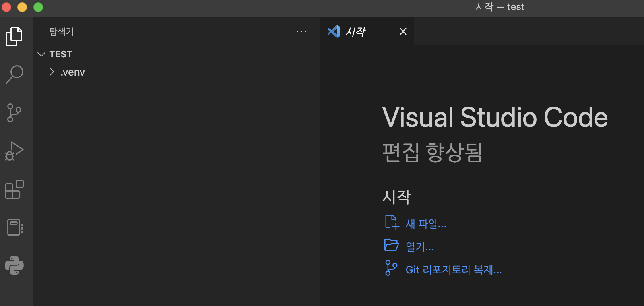The height and width of the screenshot is (306, 644).
Task: Open the Source Control view icon
Action: click(x=14, y=113)
